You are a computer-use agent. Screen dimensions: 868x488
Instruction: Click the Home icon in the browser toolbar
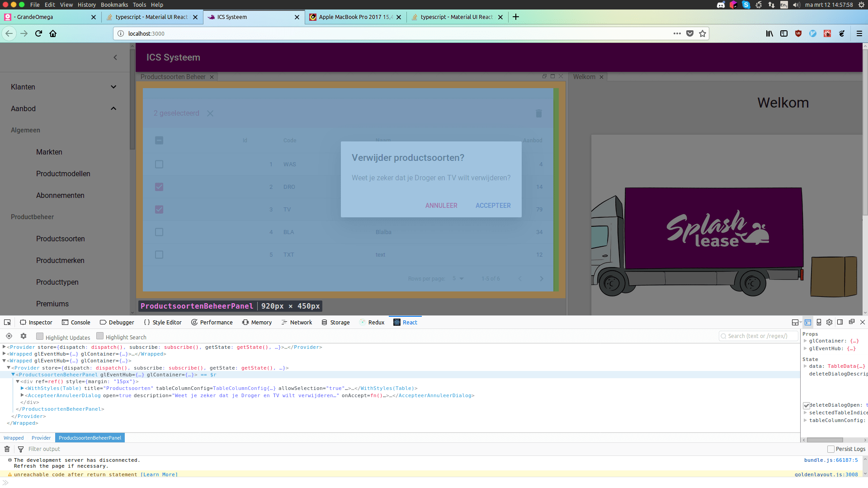(x=52, y=33)
